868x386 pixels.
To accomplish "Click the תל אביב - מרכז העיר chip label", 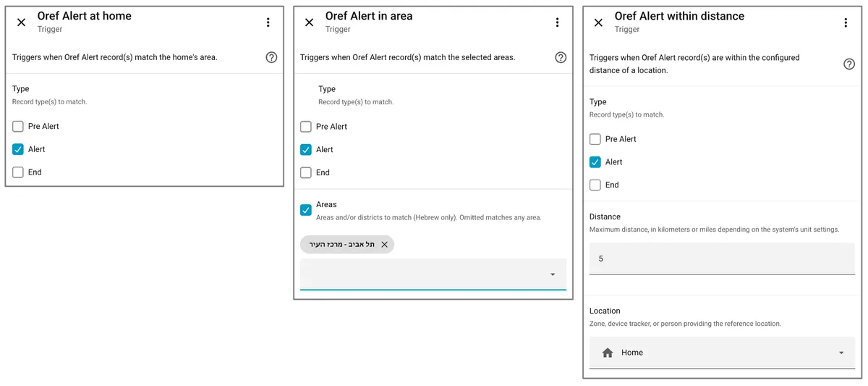I will click(x=342, y=245).
